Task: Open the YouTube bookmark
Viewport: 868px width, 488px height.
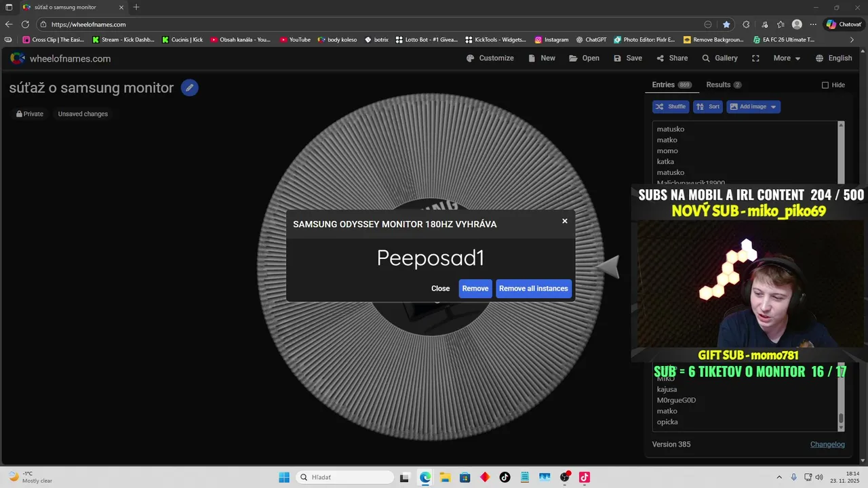Action: pos(294,40)
